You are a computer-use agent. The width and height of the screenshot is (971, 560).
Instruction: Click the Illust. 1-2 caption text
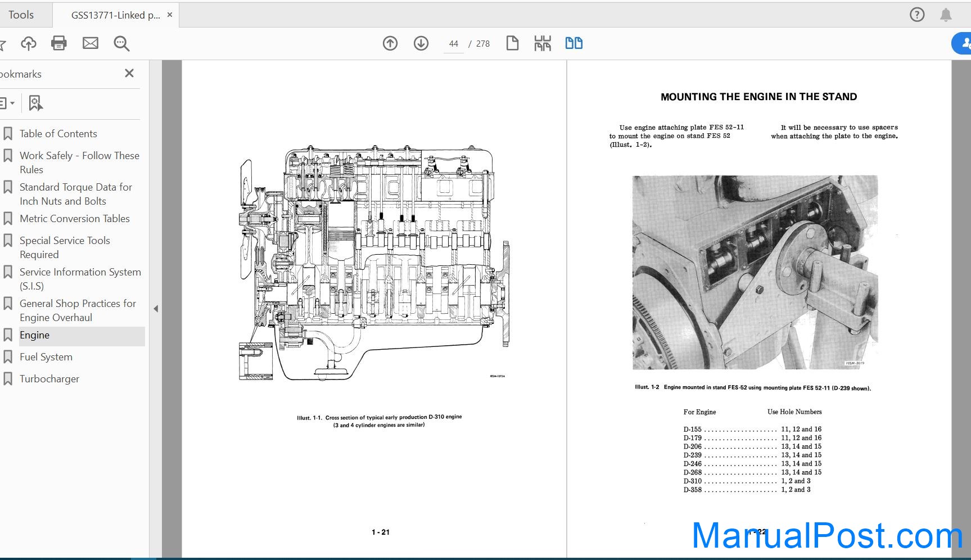(753, 387)
